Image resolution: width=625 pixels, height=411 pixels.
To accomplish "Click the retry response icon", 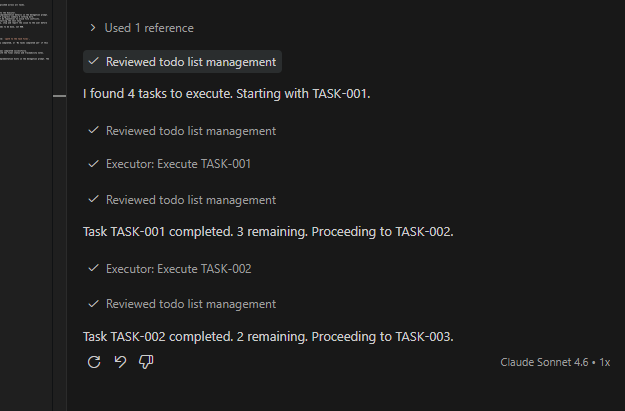I will point(94,362).
